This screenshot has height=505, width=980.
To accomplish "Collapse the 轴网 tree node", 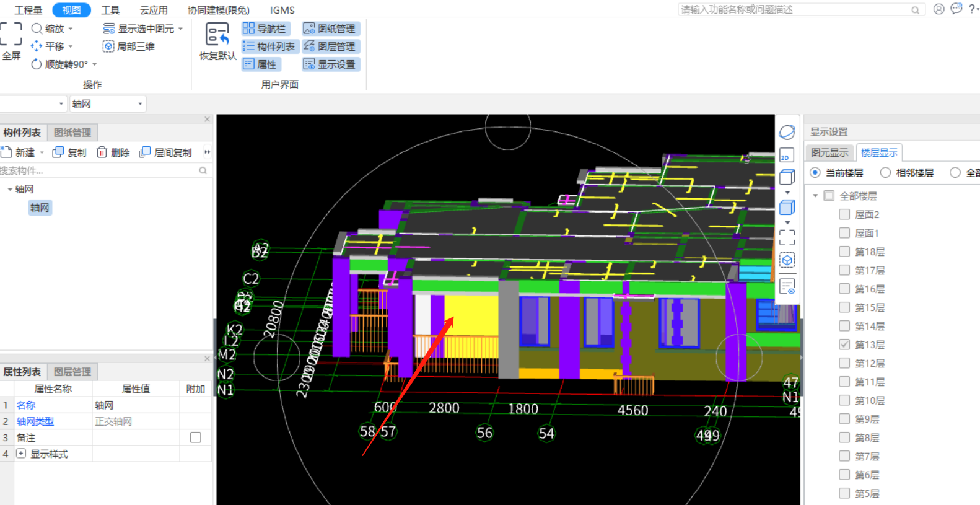I will coord(9,189).
